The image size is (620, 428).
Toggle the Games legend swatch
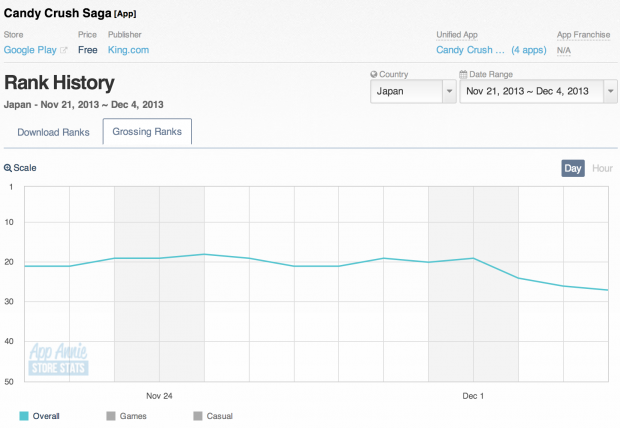coord(111,416)
